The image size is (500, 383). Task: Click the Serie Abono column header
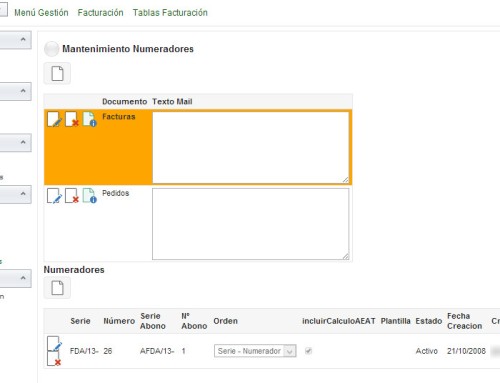point(153,321)
